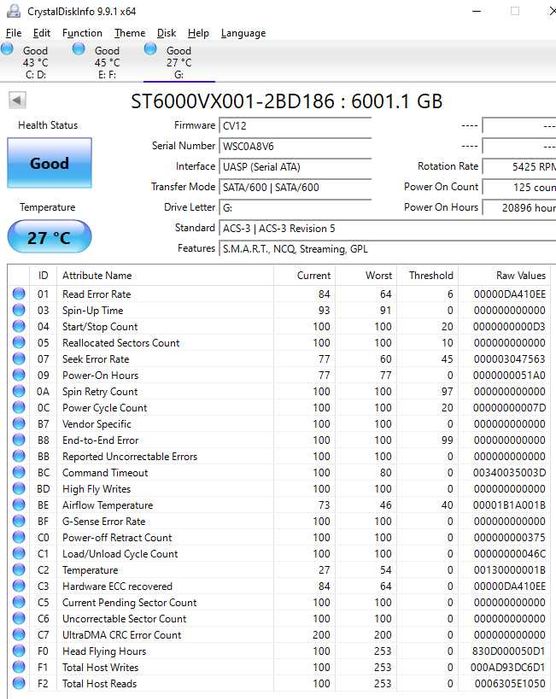
Task: Maximize the CrystalDiskInfo window
Action: 515,11
